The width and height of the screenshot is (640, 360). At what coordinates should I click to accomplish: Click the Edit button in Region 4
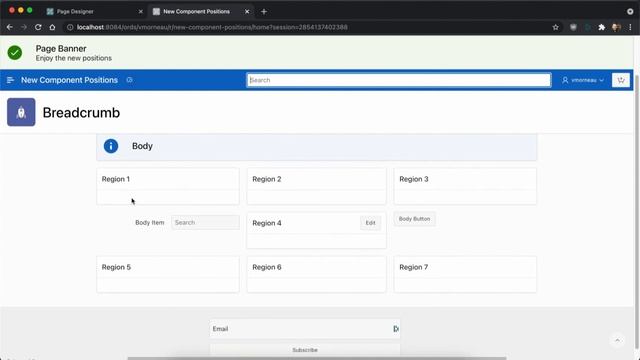click(x=370, y=223)
